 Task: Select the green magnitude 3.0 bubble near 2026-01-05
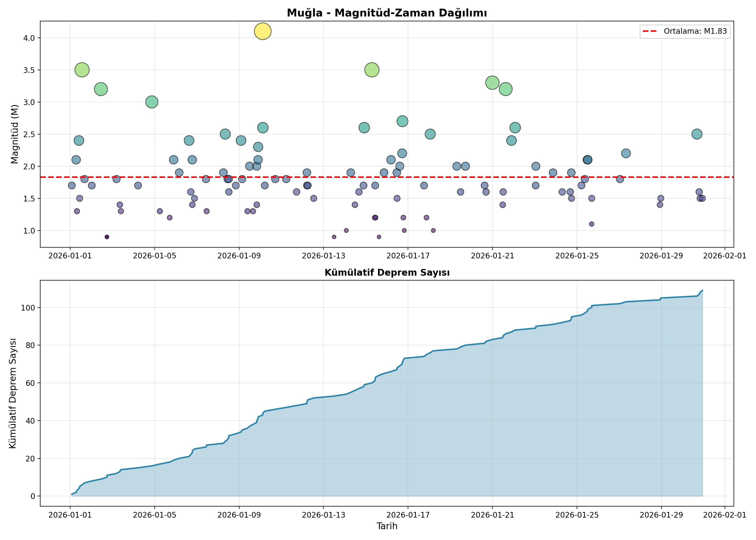tap(151, 102)
